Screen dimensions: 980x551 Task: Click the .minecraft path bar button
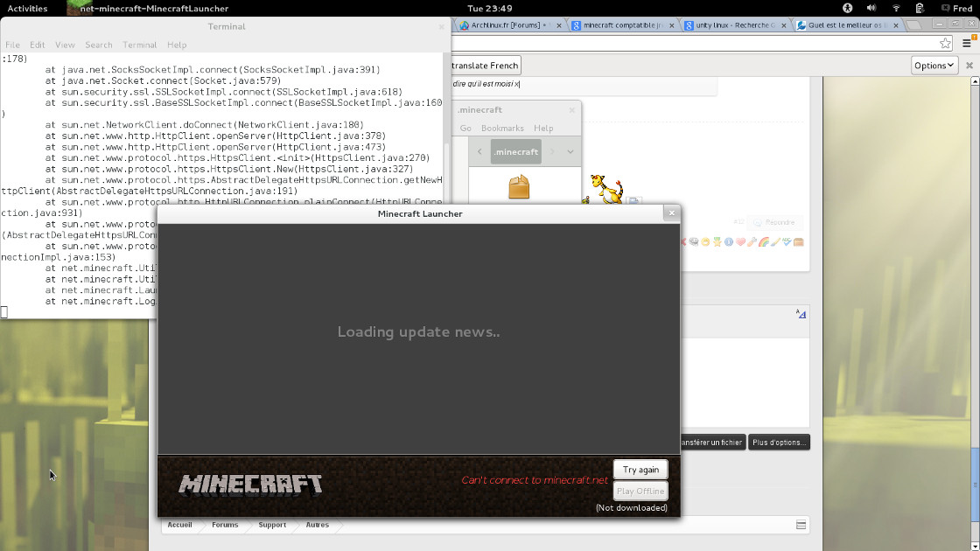click(x=515, y=152)
